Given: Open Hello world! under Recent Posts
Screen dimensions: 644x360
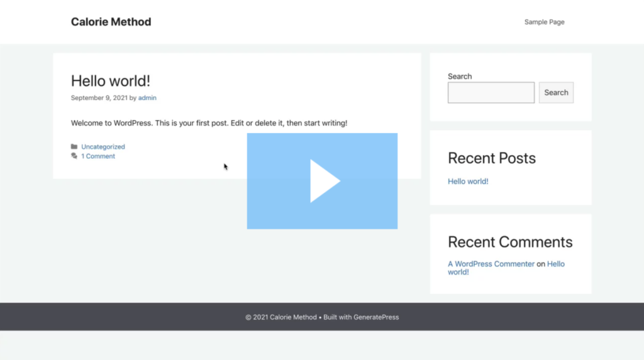Looking at the screenshot, I should tap(468, 182).
